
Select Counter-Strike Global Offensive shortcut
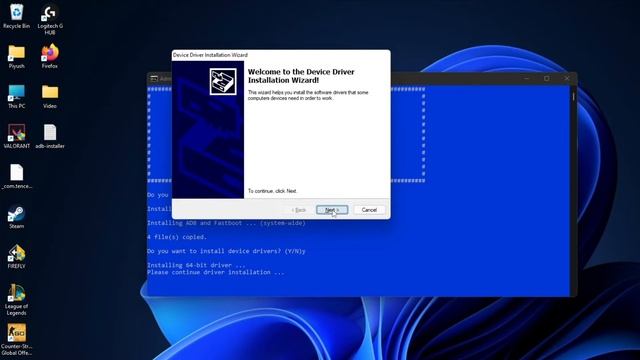coord(16,340)
